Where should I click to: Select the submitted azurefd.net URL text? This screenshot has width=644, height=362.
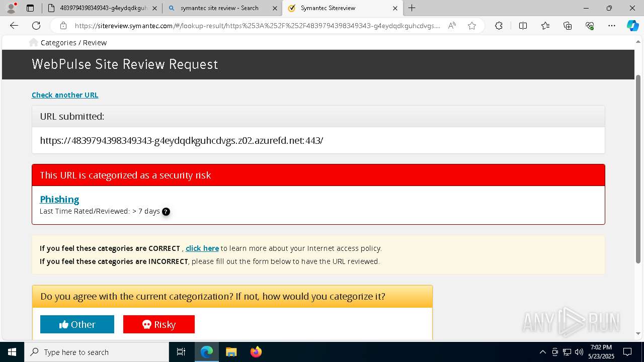[x=182, y=141]
